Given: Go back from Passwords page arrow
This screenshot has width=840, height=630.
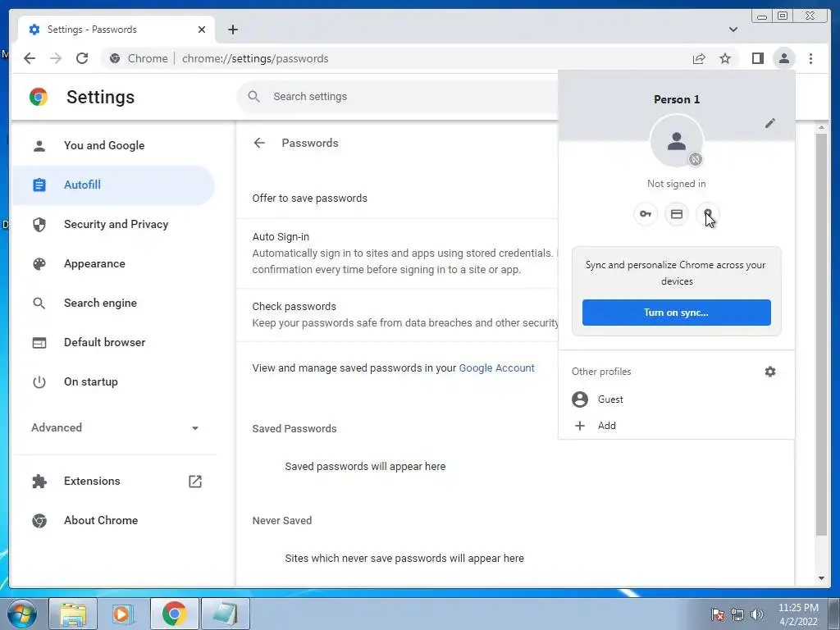Looking at the screenshot, I should 259,143.
